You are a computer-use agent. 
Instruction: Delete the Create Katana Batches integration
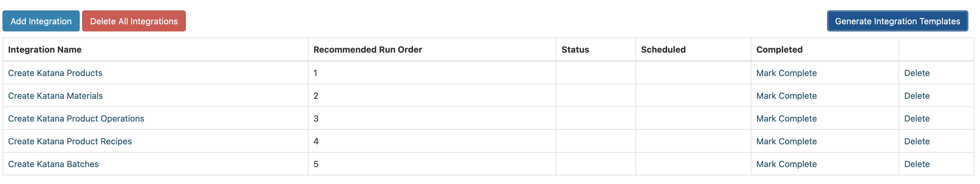918,164
